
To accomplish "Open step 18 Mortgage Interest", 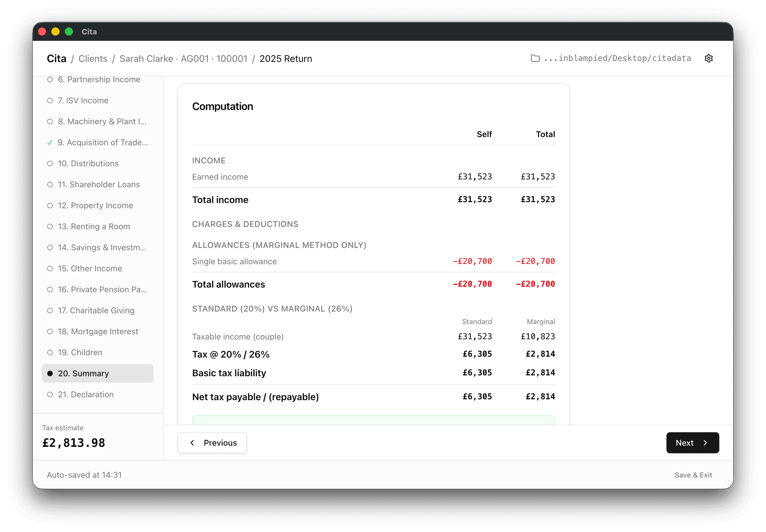I will [x=98, y=331].
